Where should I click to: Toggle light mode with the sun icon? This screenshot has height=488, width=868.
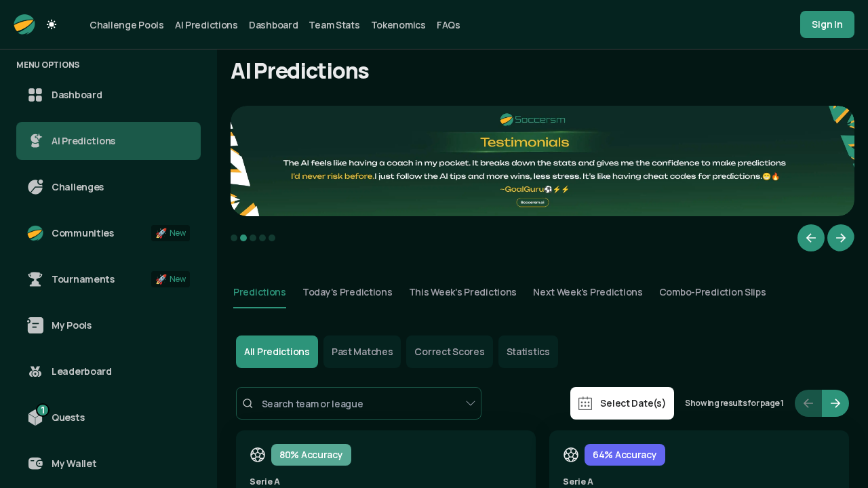pos(51,24)
